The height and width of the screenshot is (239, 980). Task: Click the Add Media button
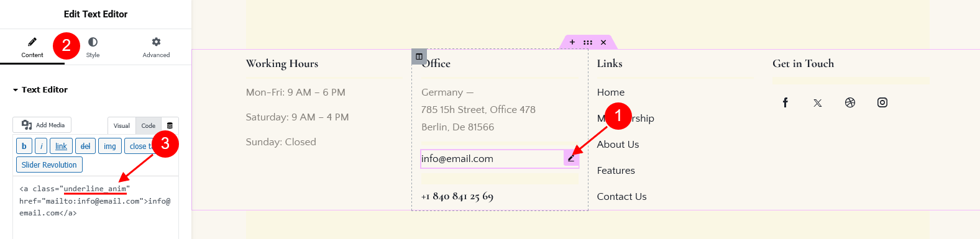[x=42, y=125]
